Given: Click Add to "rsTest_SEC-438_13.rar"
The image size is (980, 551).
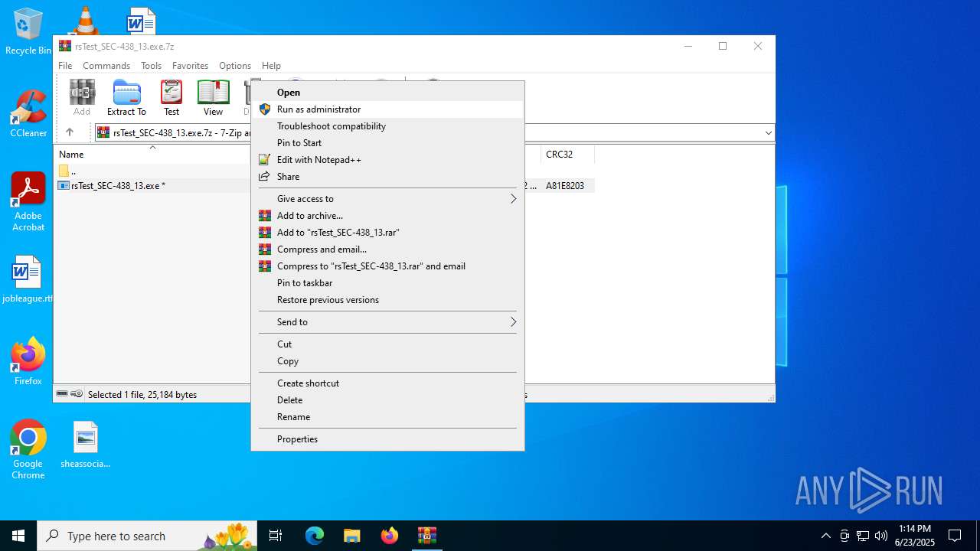Looking at the screenshot, I should tap(338, 233).
